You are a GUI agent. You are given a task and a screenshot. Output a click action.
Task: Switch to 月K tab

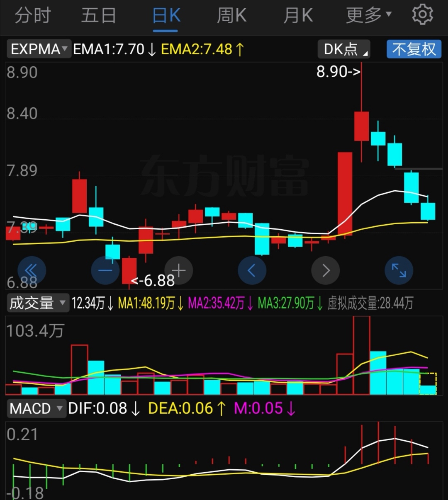298,16
